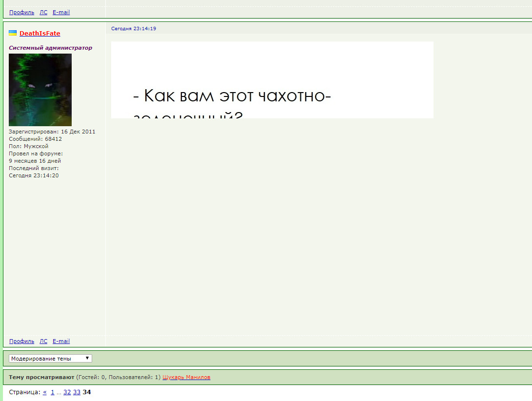Go to page 1 of the thread
This screenshot has height=401, width=532.
click(x=53, y=392)
